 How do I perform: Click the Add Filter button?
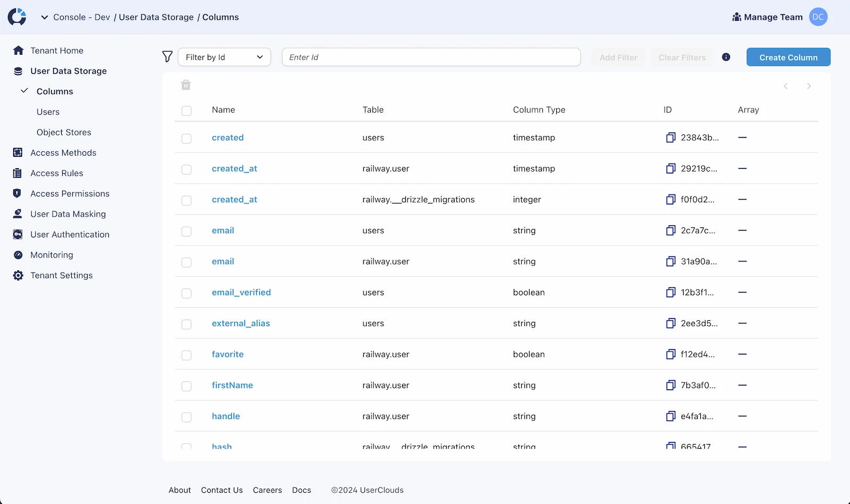[x=618, y=57]
